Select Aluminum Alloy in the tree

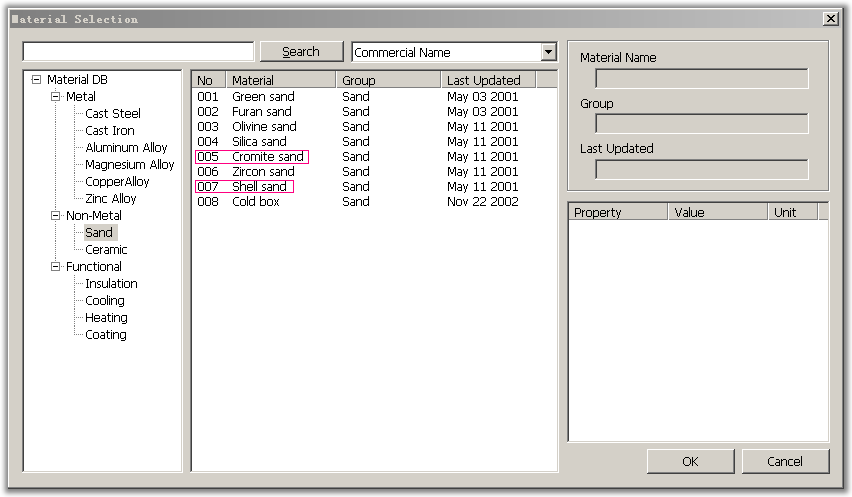126,148
